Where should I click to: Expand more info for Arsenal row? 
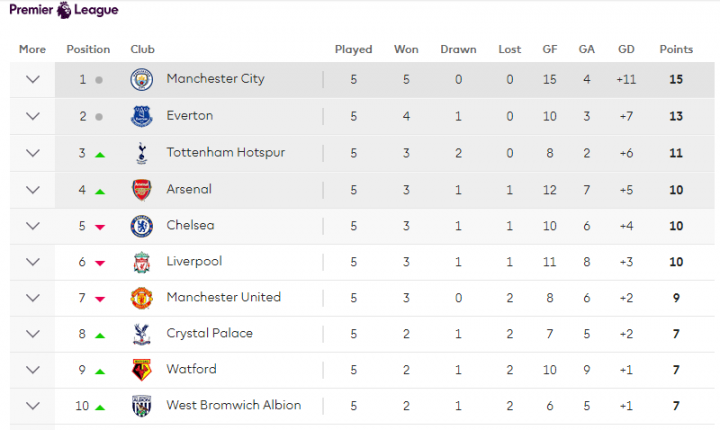click(33, 190)
